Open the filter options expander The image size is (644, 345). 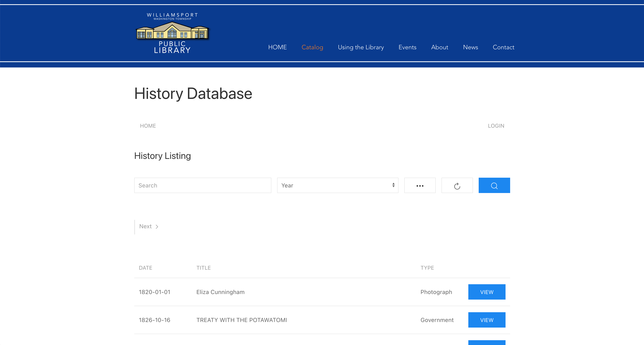[420, 185]
